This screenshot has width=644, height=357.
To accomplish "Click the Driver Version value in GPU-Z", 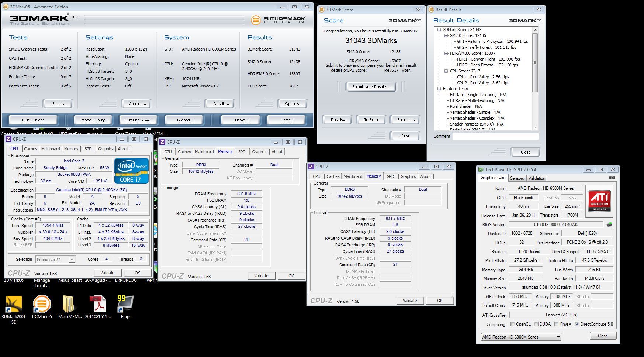I will (x=561, y=287).
